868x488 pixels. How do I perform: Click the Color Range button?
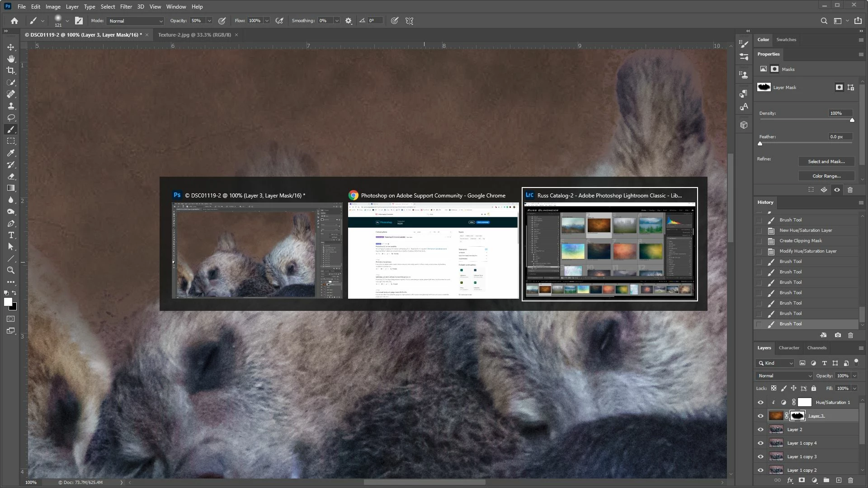point(826,176)
